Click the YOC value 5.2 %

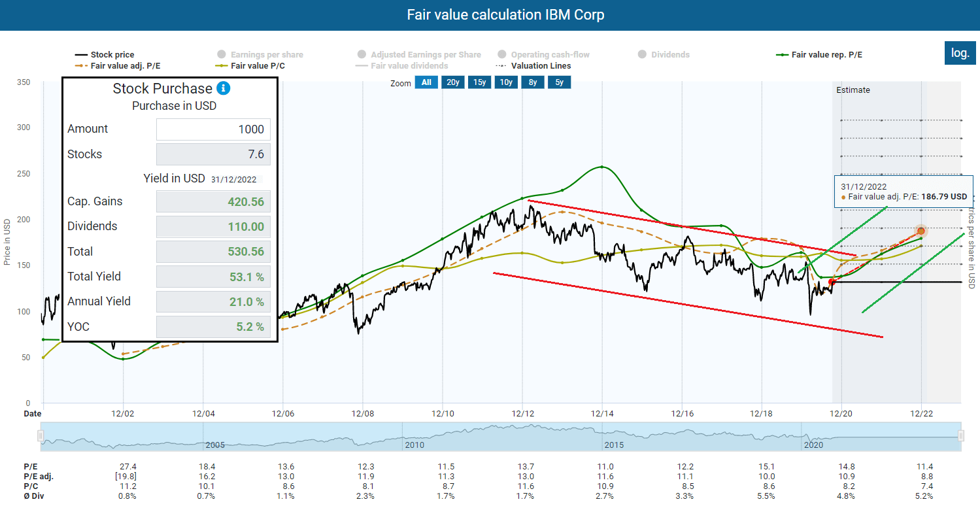pos(213,326)
